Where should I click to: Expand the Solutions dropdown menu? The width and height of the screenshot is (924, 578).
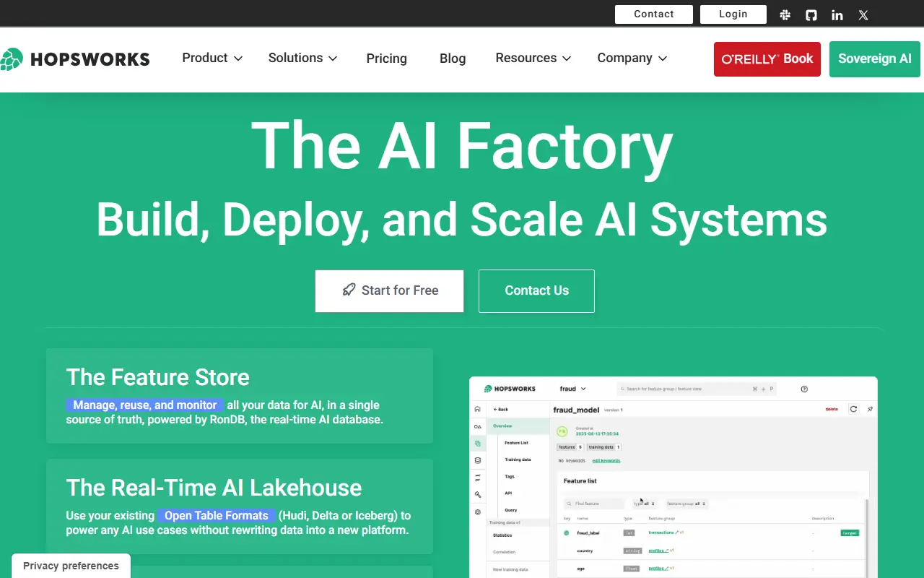tap(302, 59)
